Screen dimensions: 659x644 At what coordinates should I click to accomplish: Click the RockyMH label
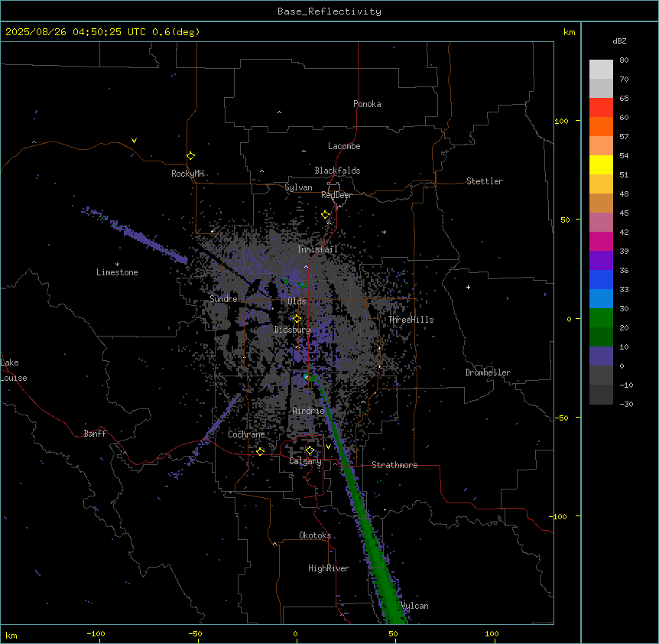187,174
